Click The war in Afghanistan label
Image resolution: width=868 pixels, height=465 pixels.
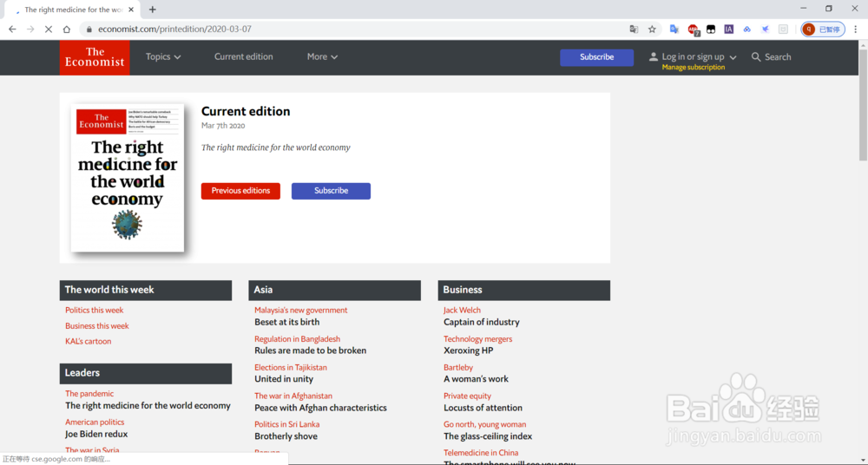pos(293,396)
